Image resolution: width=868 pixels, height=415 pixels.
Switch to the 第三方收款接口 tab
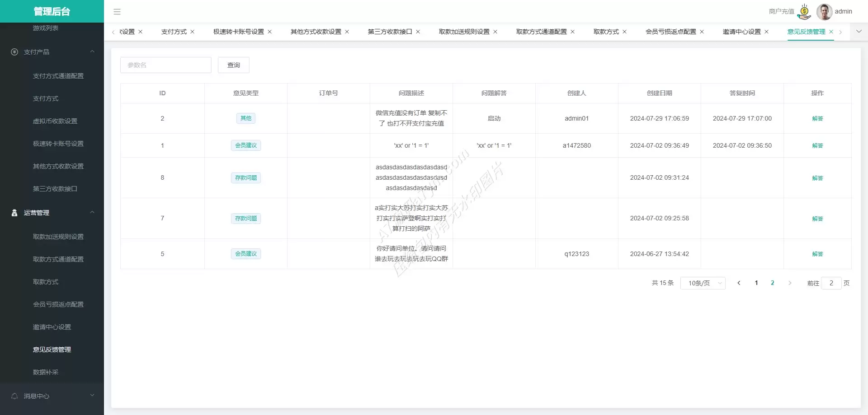tap(390, 32)
